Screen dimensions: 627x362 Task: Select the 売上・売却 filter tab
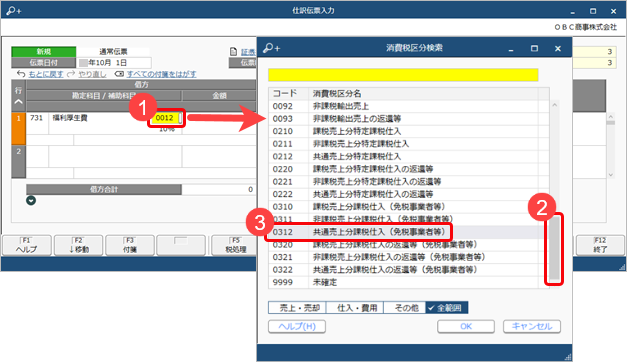[x=298, y=308]
